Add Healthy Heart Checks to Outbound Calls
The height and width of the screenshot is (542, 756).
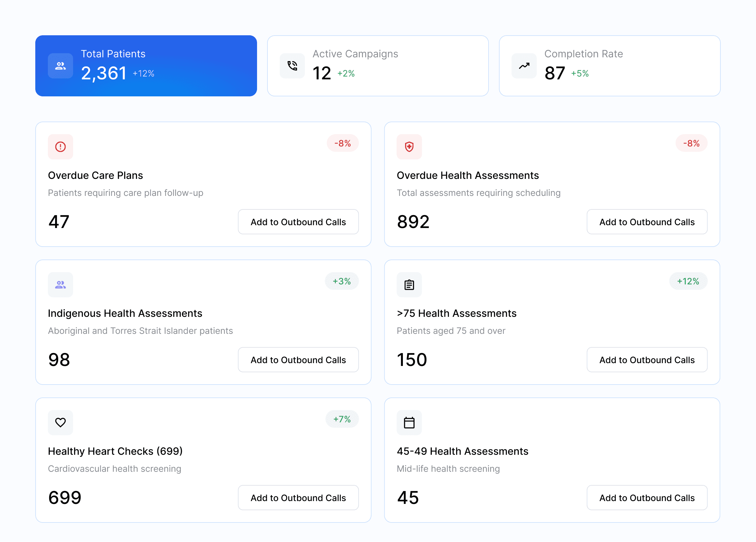point(298,498)
